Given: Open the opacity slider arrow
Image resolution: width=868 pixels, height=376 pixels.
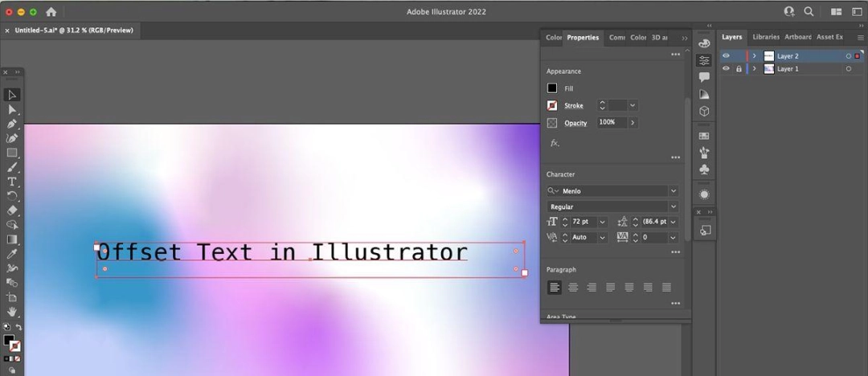Looking at the screenshot, I should pyautogui.click(x=633, y=122).
